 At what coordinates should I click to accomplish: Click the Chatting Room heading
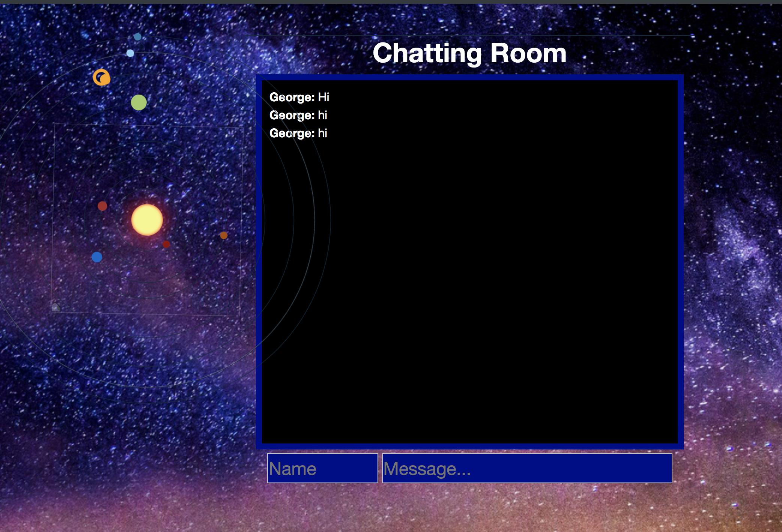tap(469, 53)
